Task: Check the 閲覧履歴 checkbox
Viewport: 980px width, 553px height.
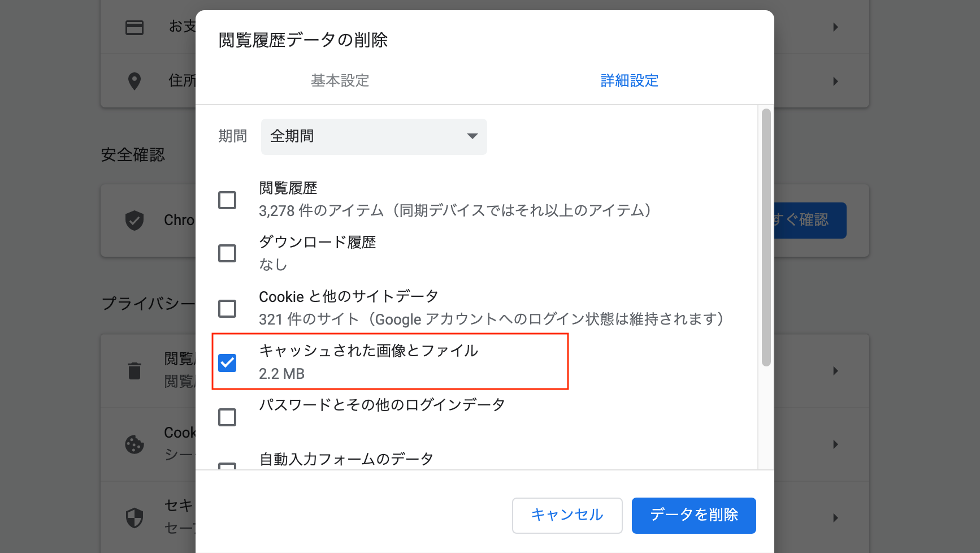Action: [x=227, y=200]
